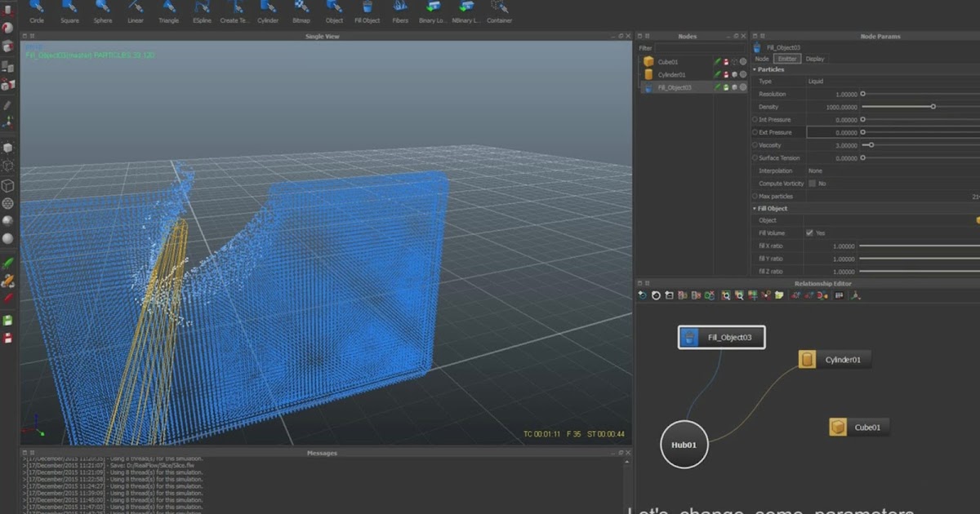Add a Linear emitter
980x514 pixels.
click(136, 11)
